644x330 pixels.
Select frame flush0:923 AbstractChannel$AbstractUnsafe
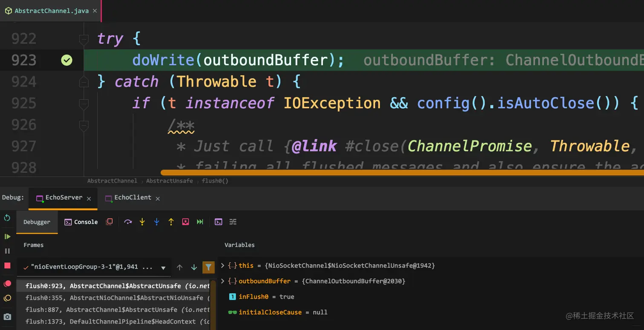[x=113, y=286]
